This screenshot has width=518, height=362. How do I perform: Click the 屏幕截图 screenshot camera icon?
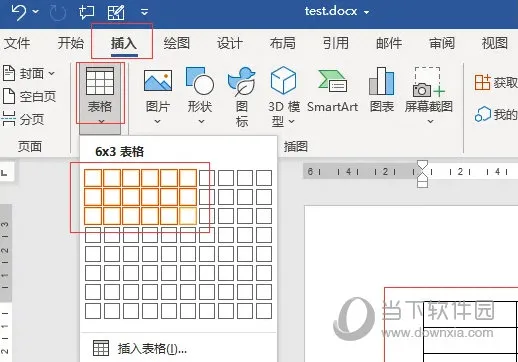[x=429, y=82]
